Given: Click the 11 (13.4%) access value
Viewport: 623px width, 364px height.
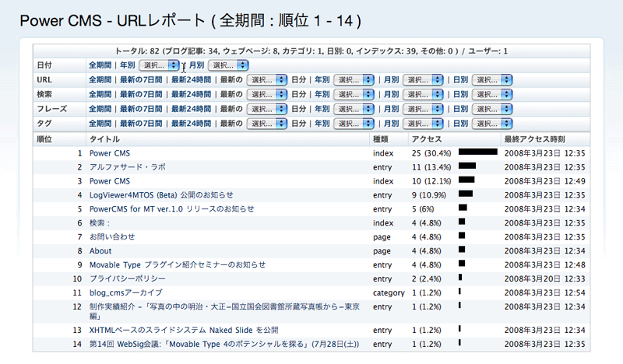Looking at the screenshot, I should click(431, 167).
